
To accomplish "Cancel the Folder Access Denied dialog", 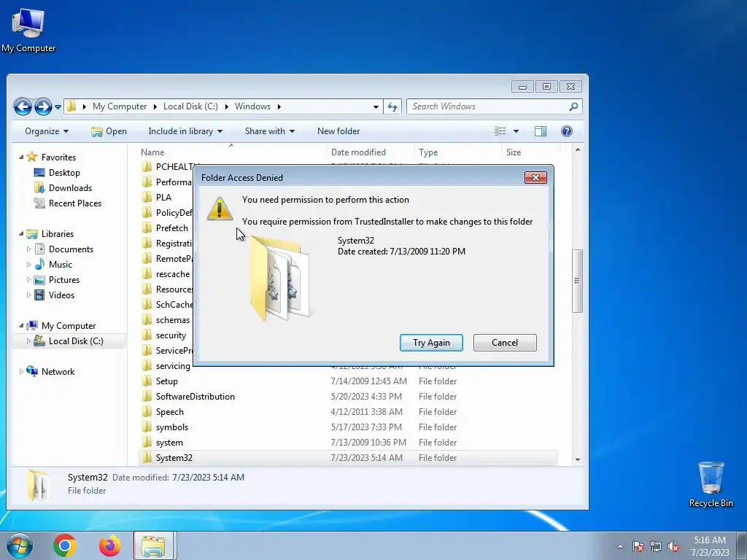I will [x=505, y=343].
